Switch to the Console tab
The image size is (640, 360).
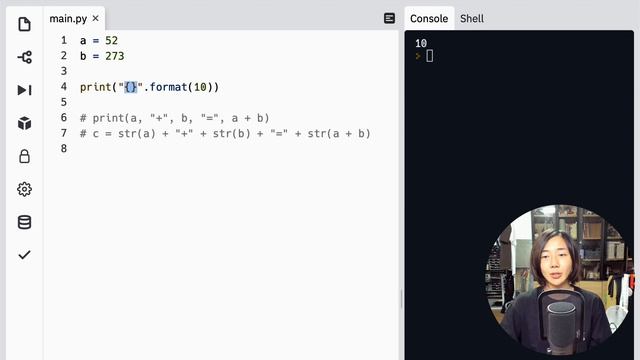(x=429, y=18)
